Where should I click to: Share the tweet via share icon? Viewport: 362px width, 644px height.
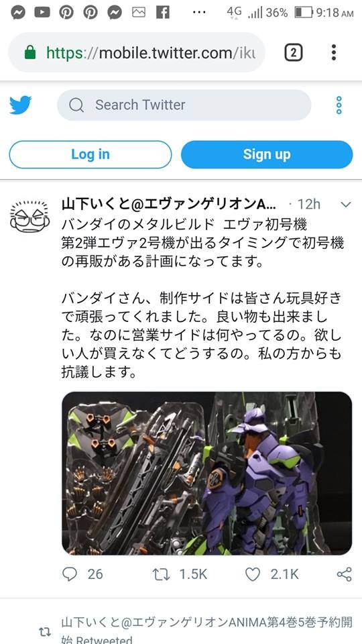pos(344,574)
